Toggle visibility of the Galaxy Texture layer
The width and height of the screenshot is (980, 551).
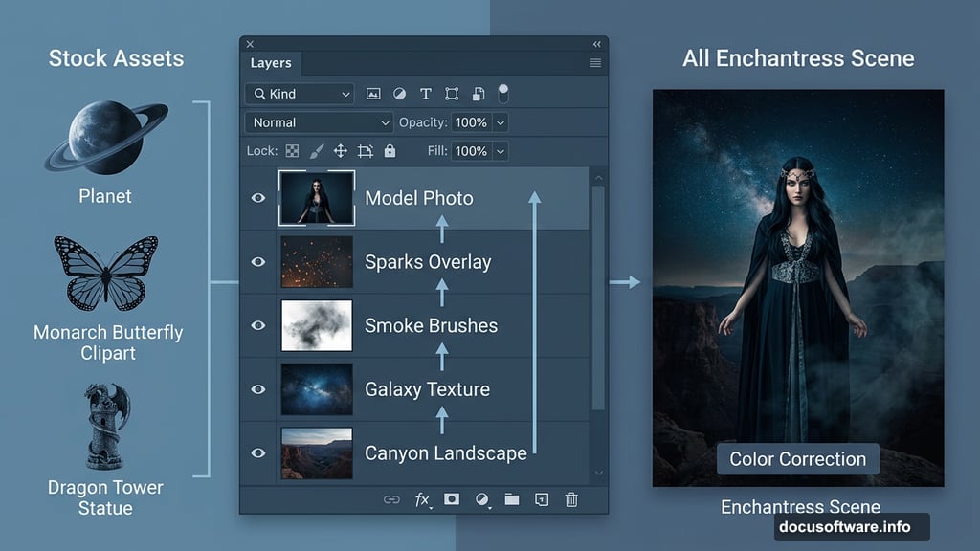[257, 388]
